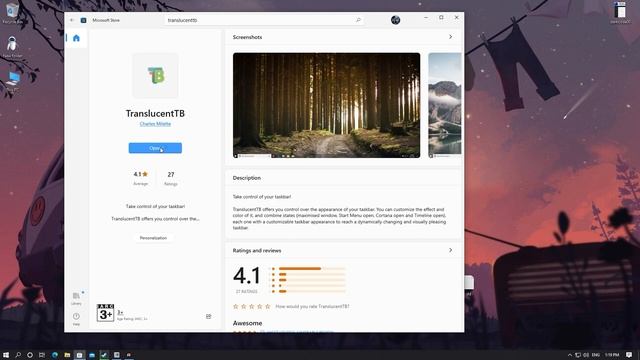
Task: Show hidden system tray icons
Action: (570, 355)
